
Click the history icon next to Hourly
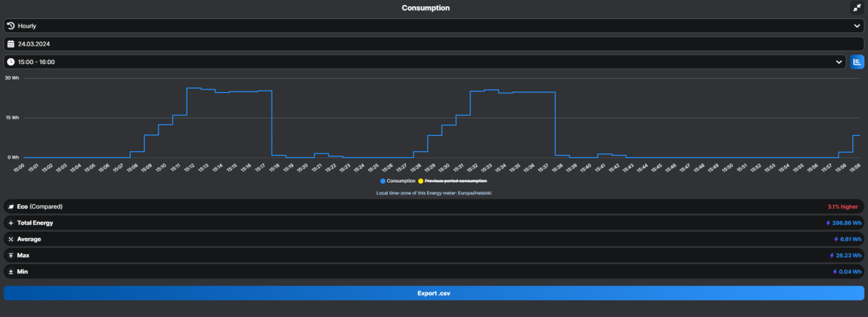click(x=11, y=25)
